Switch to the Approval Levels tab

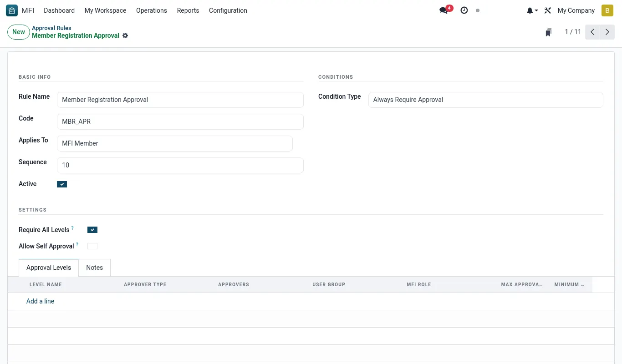[49, 268]
